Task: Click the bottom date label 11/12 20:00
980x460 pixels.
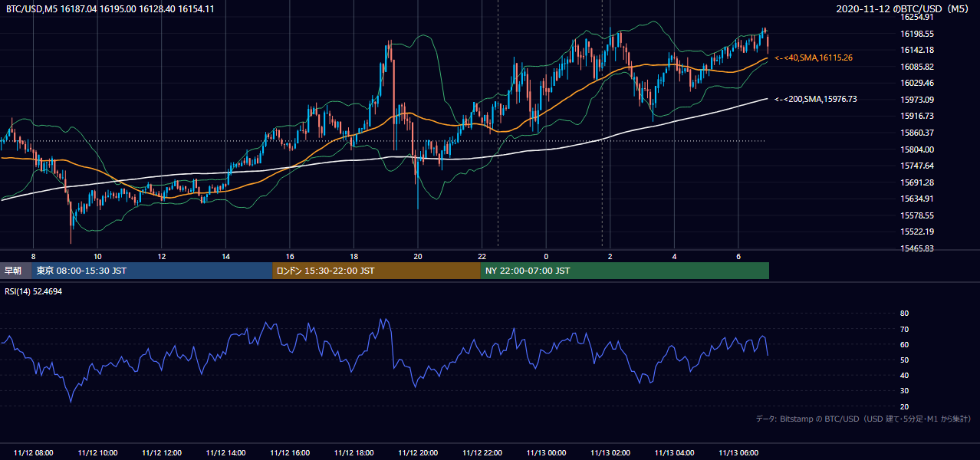Action: pyautogui.click(x=418, y=453)
